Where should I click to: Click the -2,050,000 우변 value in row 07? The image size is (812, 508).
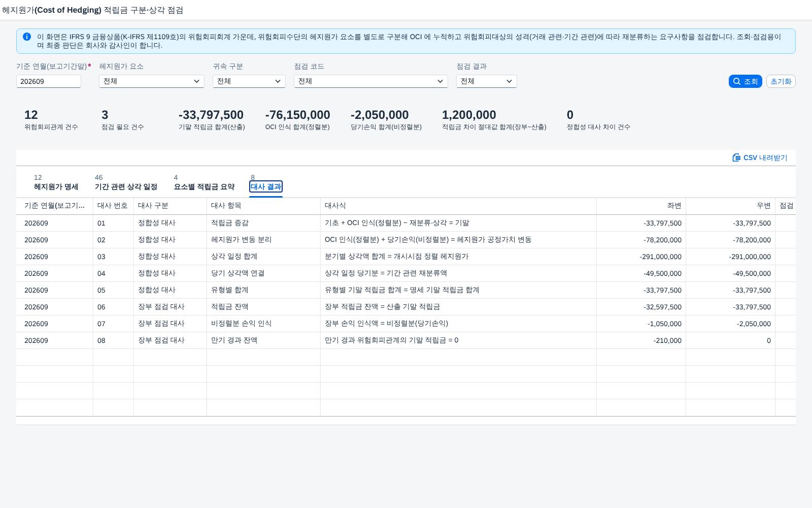click(x=754, y=324)
